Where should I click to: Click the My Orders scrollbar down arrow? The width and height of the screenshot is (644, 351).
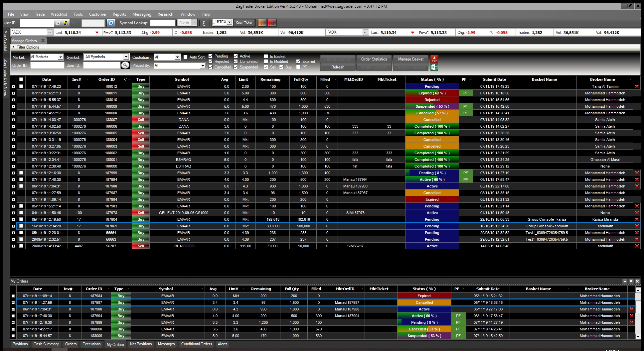coord(638,336)
